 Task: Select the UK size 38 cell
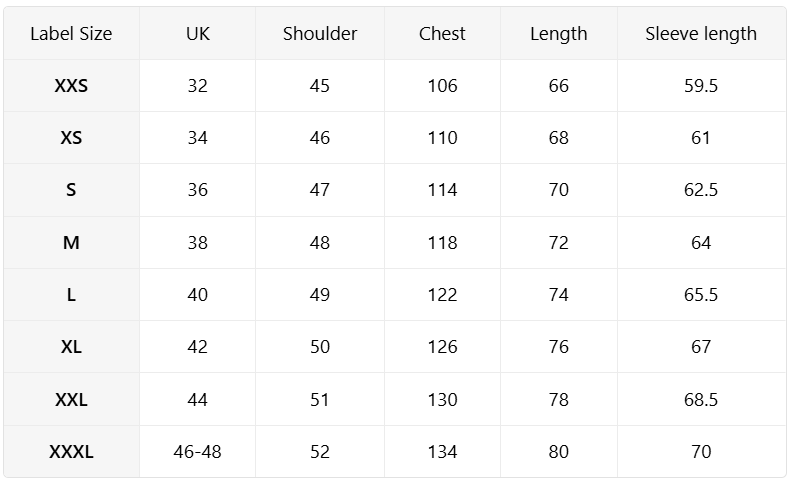click(x=198, y=243)
